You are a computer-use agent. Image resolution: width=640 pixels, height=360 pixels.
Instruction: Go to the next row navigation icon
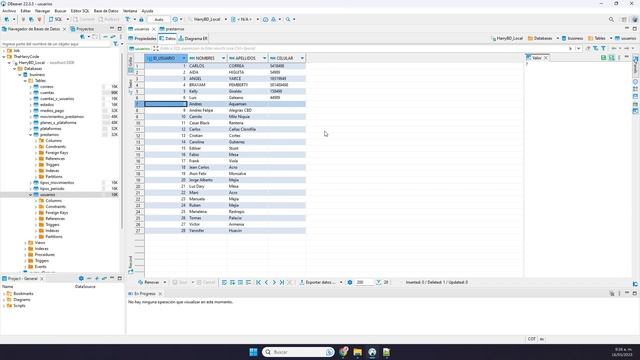tap(274, 282)
